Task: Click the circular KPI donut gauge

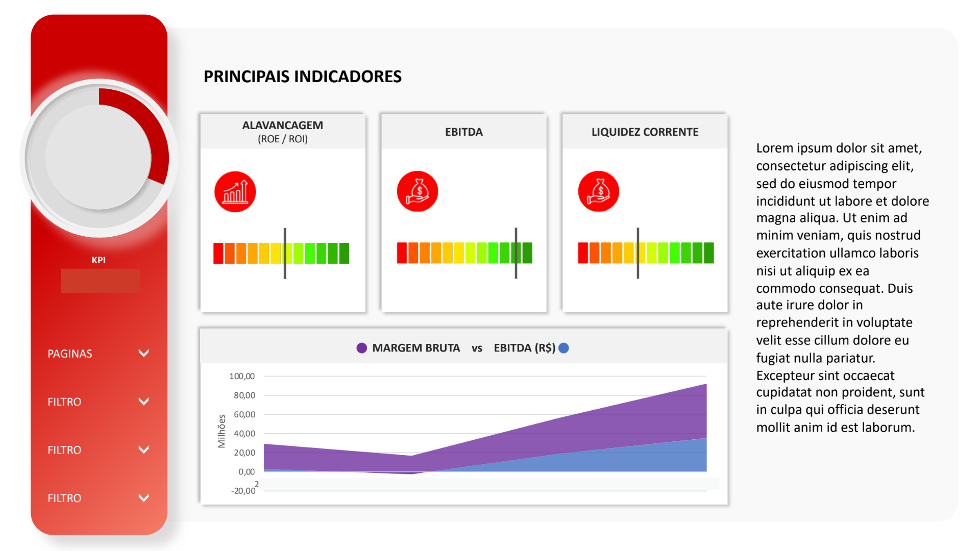Action: (99, 158)
